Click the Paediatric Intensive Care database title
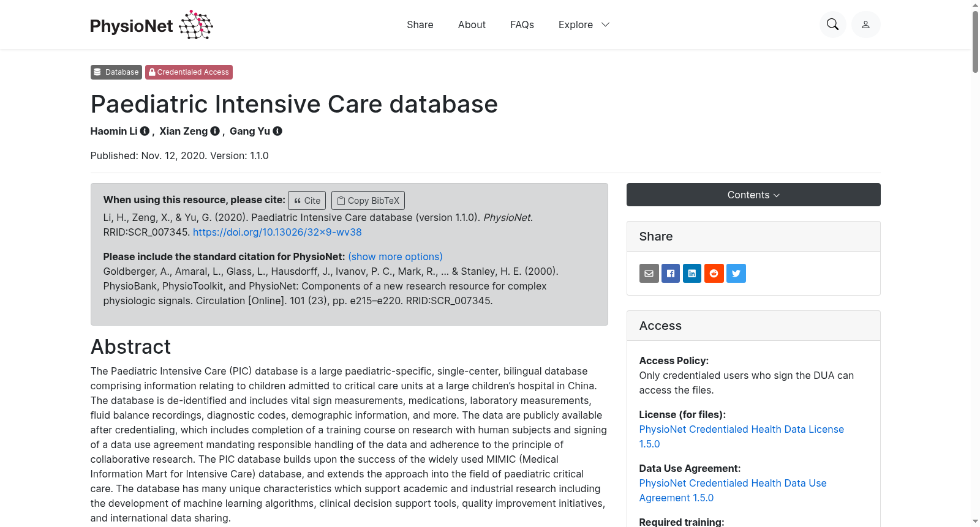Image resolution: width=980 pixels, height=527 pixels. [x=294, y=104]
